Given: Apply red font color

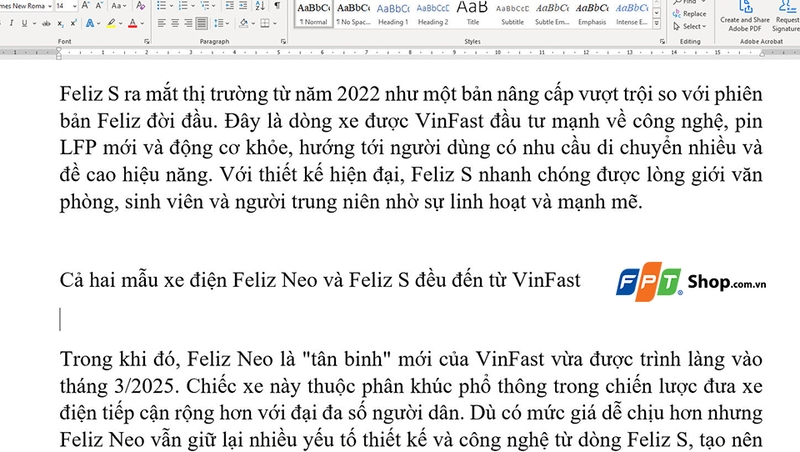Looking at the screenshot, I should [133, 23].
